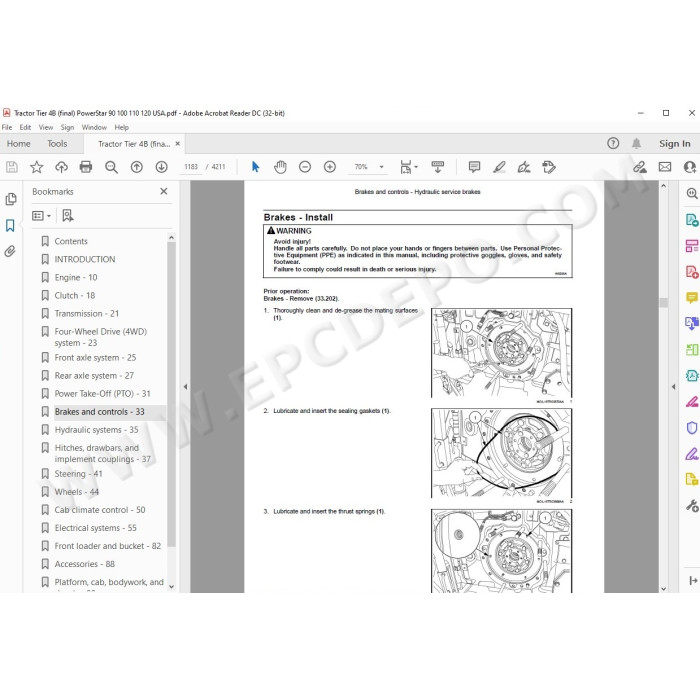Click bookmarks list scroll up arrow
Screen dimensions: 700x700
[x=171, y=238]
